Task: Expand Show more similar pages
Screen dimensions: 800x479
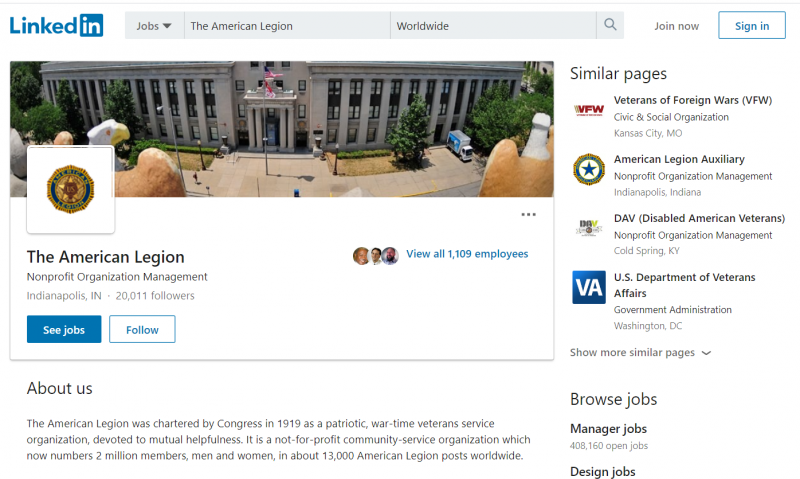Action: coord(640,352)
